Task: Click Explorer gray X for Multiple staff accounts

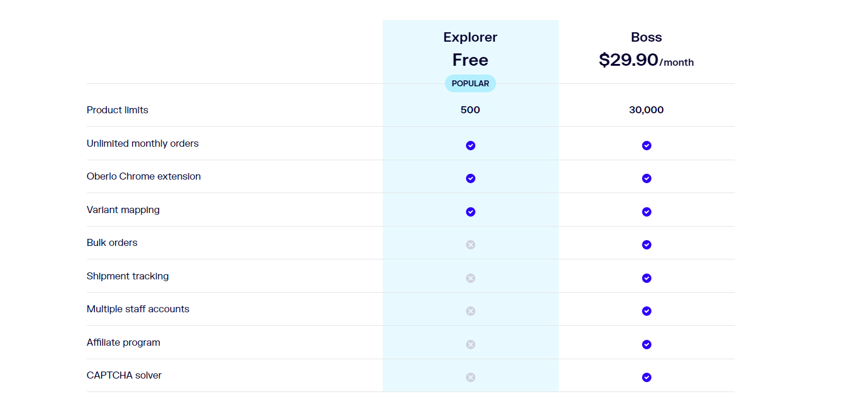Action: tap(471, 311)
